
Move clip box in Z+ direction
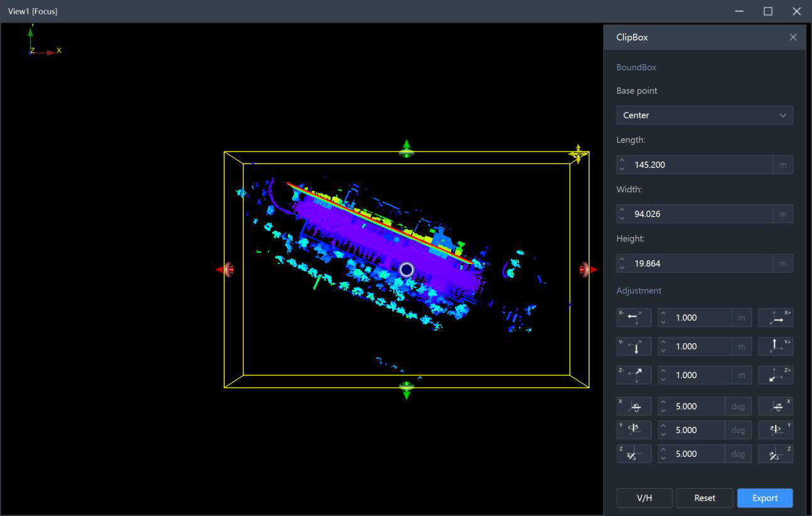776,375
